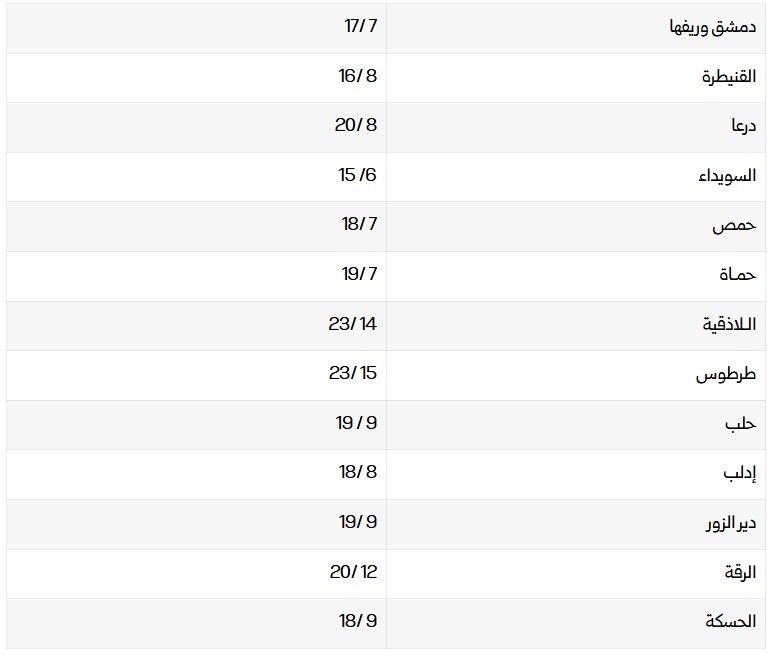This screenshot has width=775, height=656.
Task: Select the القنيطرة row label
Action: [728, 77]
